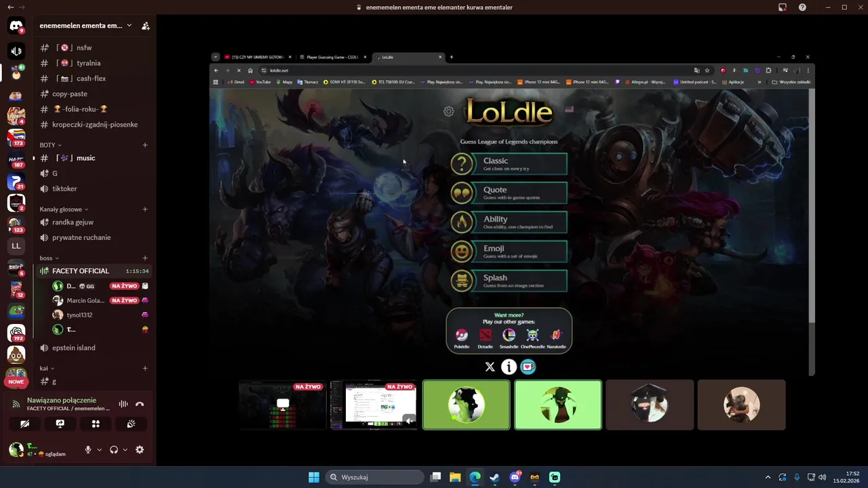Click the Windows Start button
868x488 pixels.
click(x=314, y=477)
